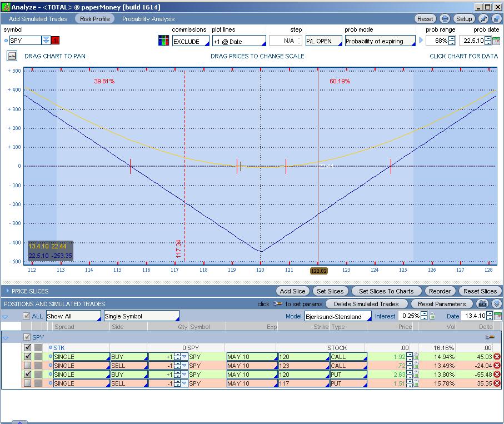Image resolution: width=504 pixels, height=424 pixels.
Task: Click the chart settings icon beside DRAG CHART TO PAN
Action: point(12,56)
